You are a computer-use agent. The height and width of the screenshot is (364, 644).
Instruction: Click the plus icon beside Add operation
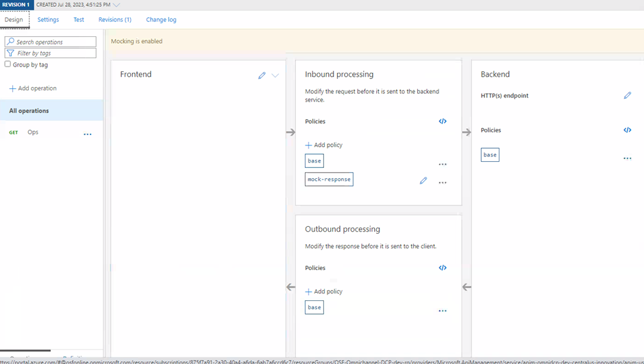click(12, 88)
